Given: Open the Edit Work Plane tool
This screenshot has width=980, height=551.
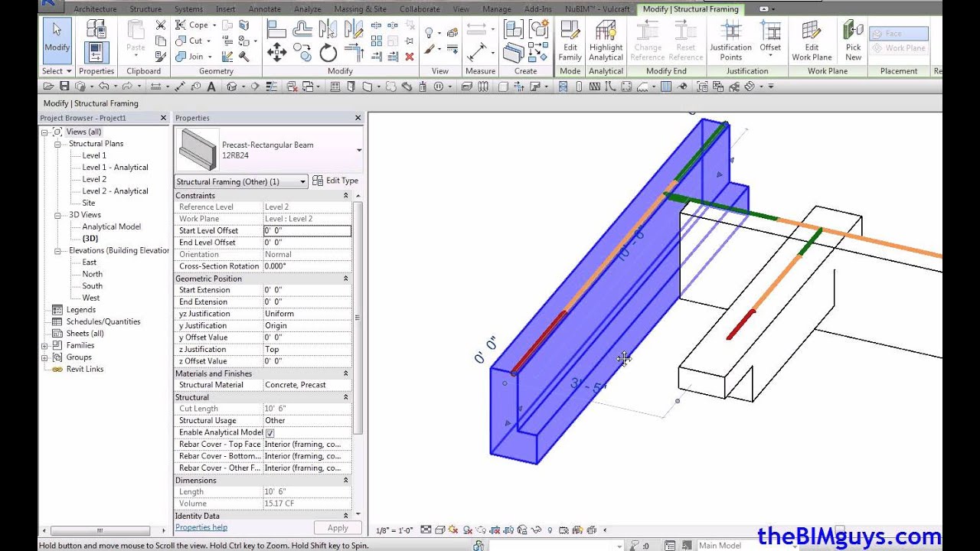Looking at the screenshot, I should click(x=812, y=41).
